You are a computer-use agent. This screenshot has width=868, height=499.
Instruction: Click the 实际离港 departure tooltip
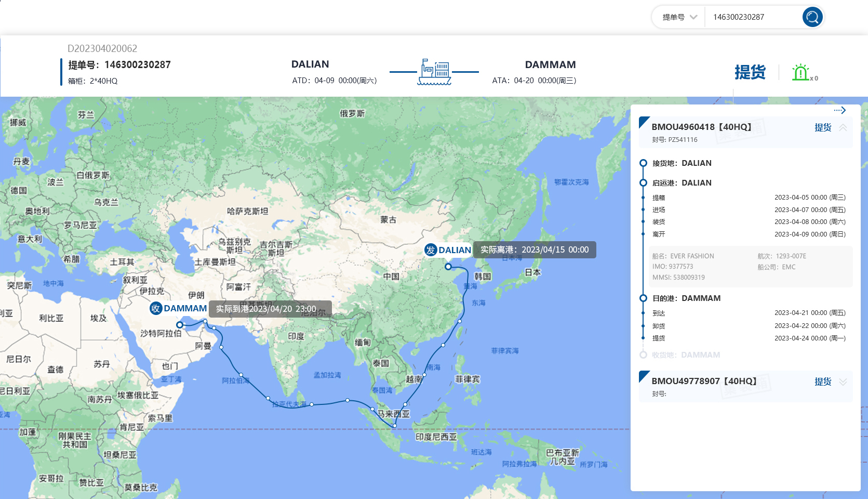(x=535, y=249)
